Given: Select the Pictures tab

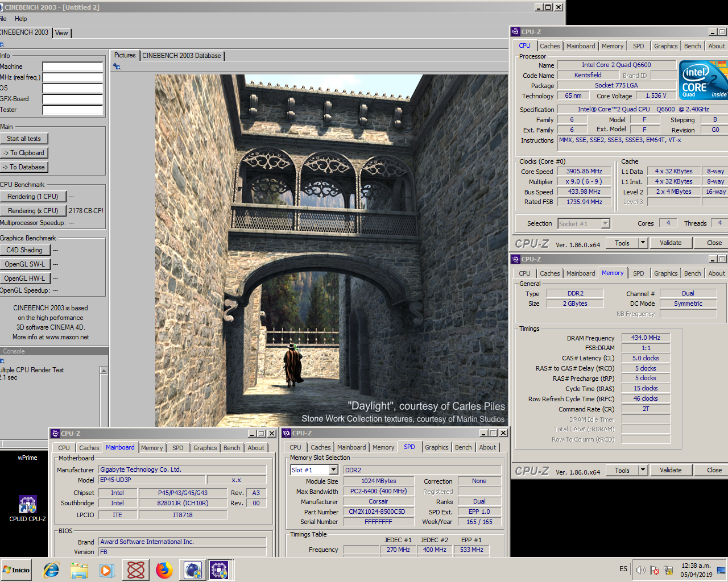Looking at the screenshot, I should click(x=125, y=55).
